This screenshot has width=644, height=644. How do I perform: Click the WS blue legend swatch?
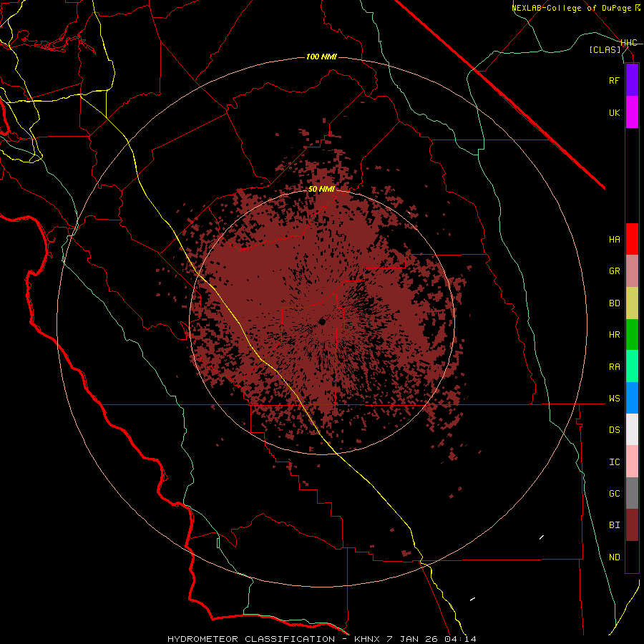(x=632, y=398)
